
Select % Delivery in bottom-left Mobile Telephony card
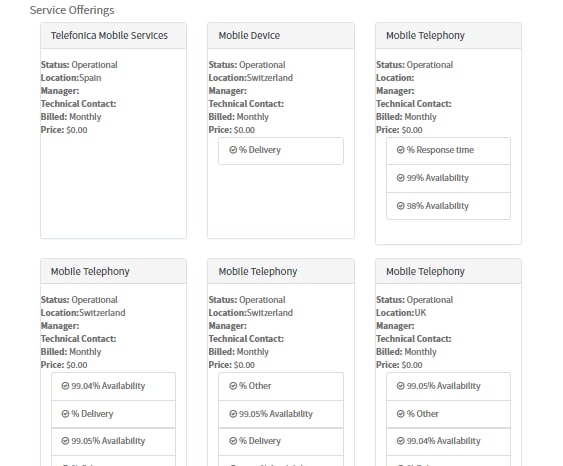coord(113,414)
